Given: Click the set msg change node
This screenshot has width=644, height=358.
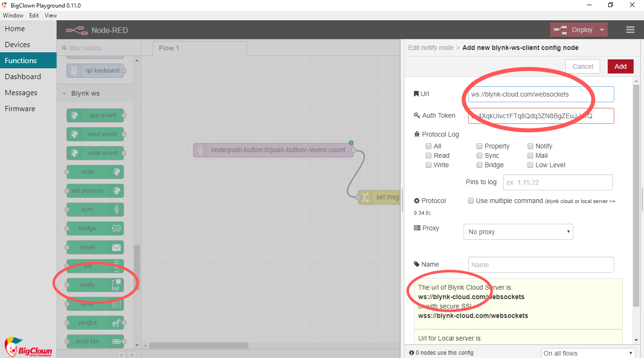Looking at the screenshot, I should click(x=380, y=197).
